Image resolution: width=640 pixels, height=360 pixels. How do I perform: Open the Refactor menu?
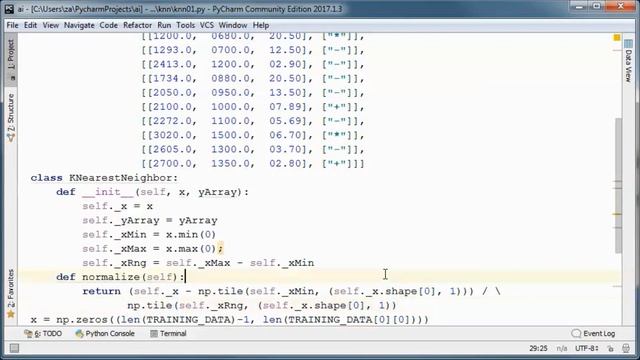pos(138,25)
